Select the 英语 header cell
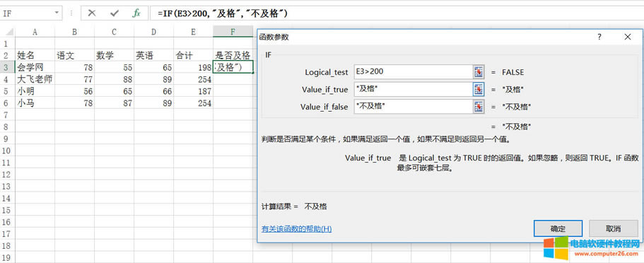 point(153,55)
